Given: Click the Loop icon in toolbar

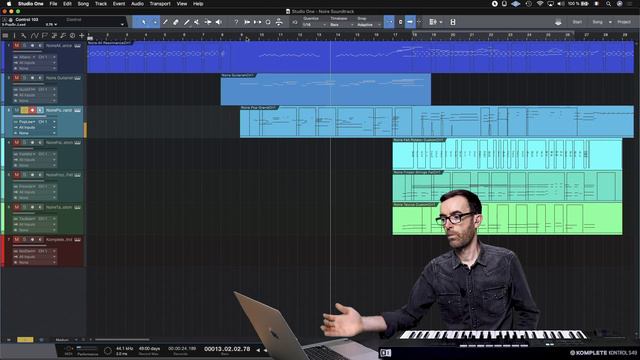Looking at the screenshot, I should pos(268,22).
